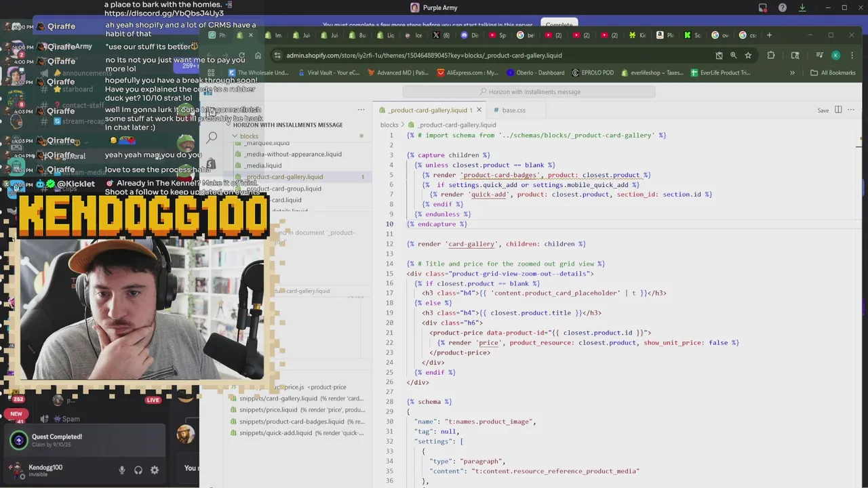Switch to the Discord browser tab
The height and width of the screenshot is (488, 868).
click(470, 35)
